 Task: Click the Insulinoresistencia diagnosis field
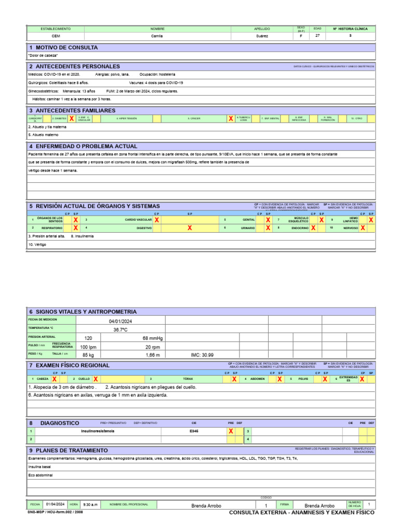pos(98,431)
